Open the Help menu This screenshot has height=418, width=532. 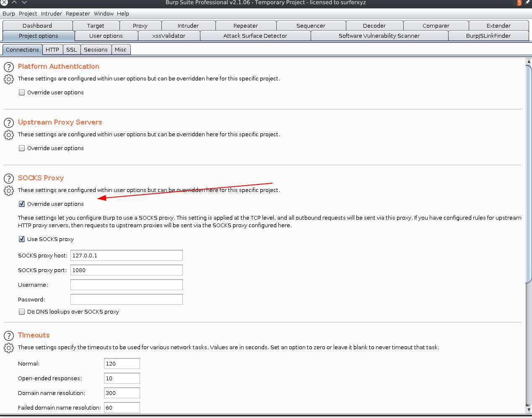(123, 13)
